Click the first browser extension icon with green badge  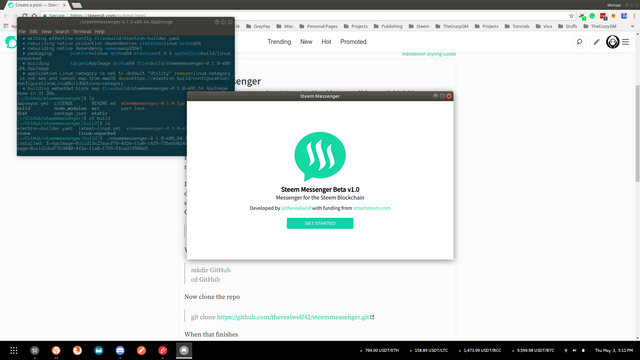point(582,16)
